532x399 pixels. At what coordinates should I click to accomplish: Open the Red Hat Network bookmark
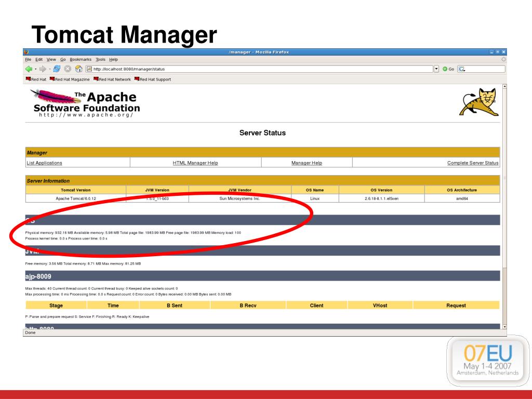point(112,79)
